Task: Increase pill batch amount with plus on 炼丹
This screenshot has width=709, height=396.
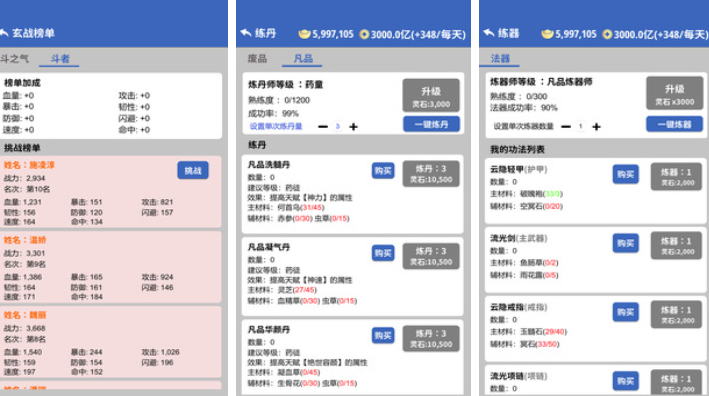Action: (354, 127)
